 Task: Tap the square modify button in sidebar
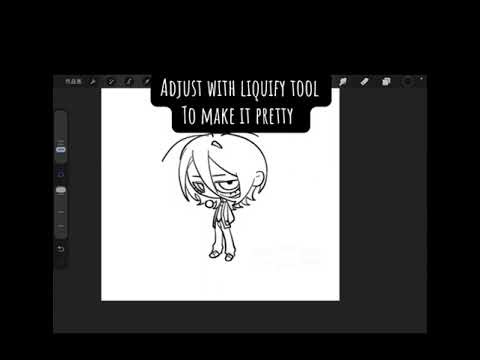(x=61, y=173)
